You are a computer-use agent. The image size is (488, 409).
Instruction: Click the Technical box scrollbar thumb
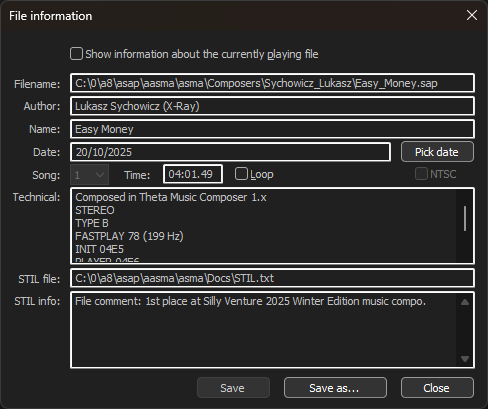tap(465, 218)
